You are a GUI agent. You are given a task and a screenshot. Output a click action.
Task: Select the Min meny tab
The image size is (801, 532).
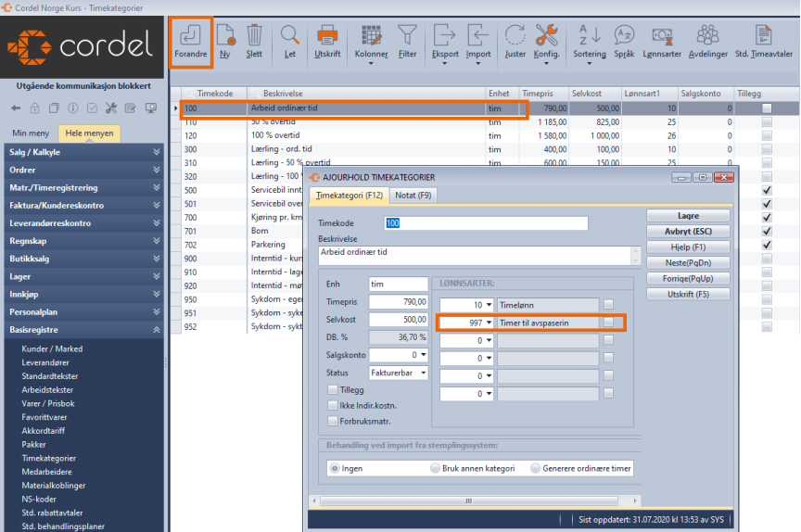pos(31,133)
